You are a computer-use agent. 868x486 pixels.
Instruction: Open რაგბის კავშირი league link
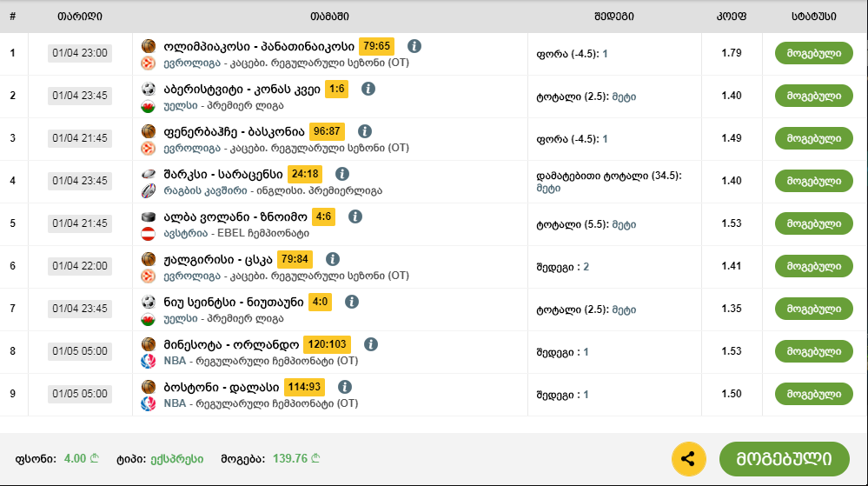205,191
